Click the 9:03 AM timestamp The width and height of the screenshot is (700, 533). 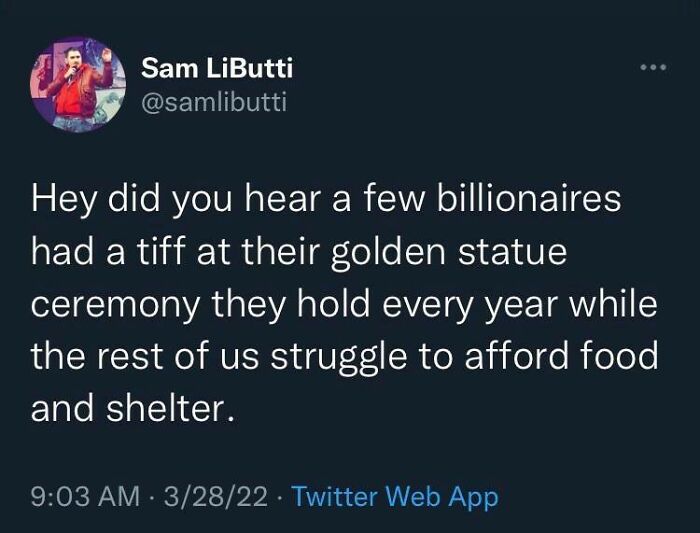point(84,496)
